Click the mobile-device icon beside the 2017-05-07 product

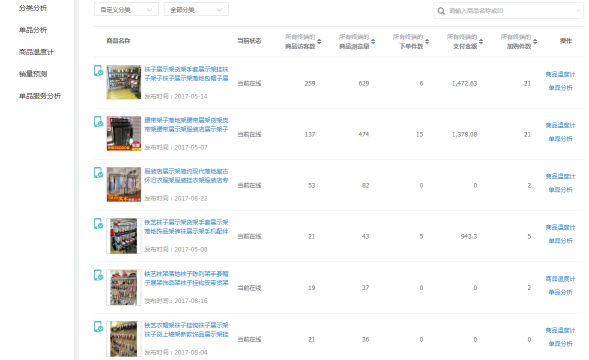tap(98, 122)
